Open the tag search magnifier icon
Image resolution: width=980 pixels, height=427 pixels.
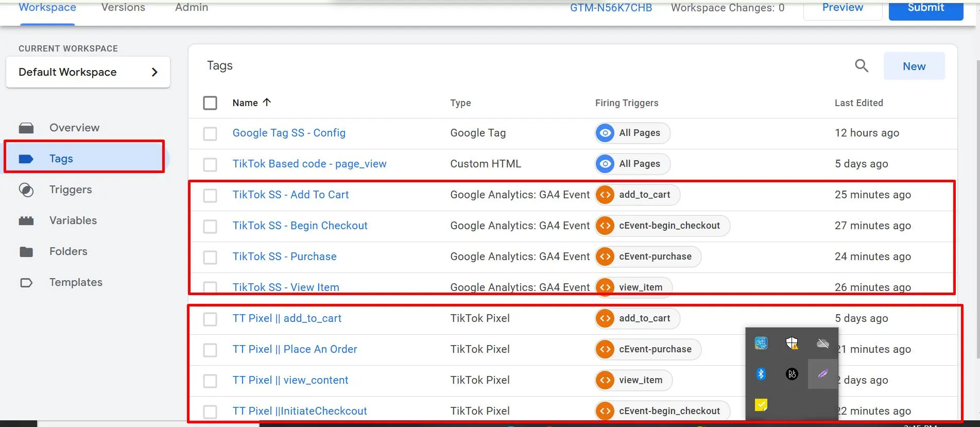point(862,66)
